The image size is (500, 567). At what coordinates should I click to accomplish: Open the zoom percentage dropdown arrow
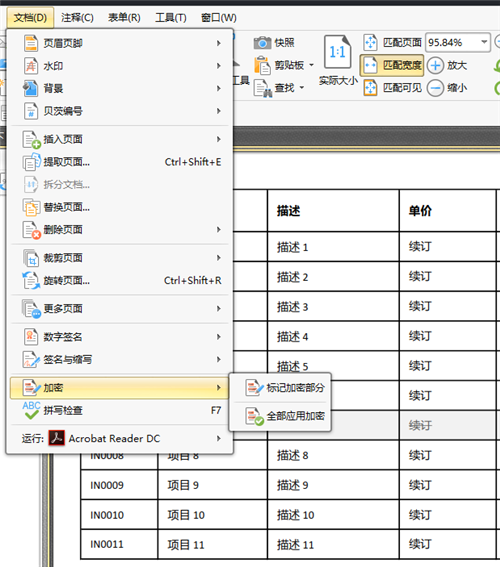coord(484,42)
